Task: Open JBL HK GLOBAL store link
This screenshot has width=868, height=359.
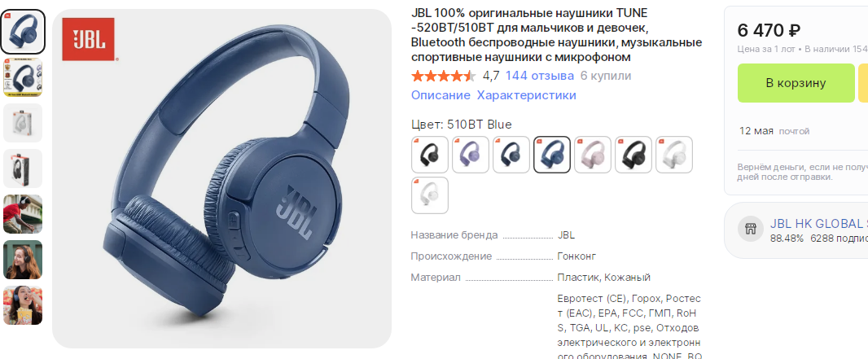Action: [818, 224]
